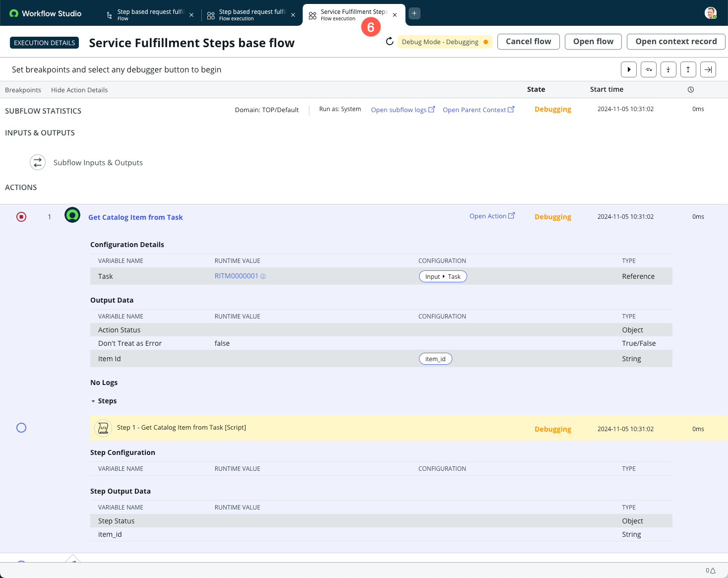Screen dimensions: 728x578
Task: Click the run to end debugger icon
Action: click(x=708, y=69)
